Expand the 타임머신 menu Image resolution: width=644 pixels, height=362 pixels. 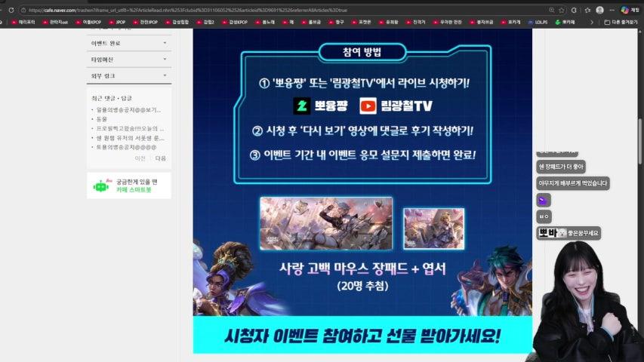point(129,60)
